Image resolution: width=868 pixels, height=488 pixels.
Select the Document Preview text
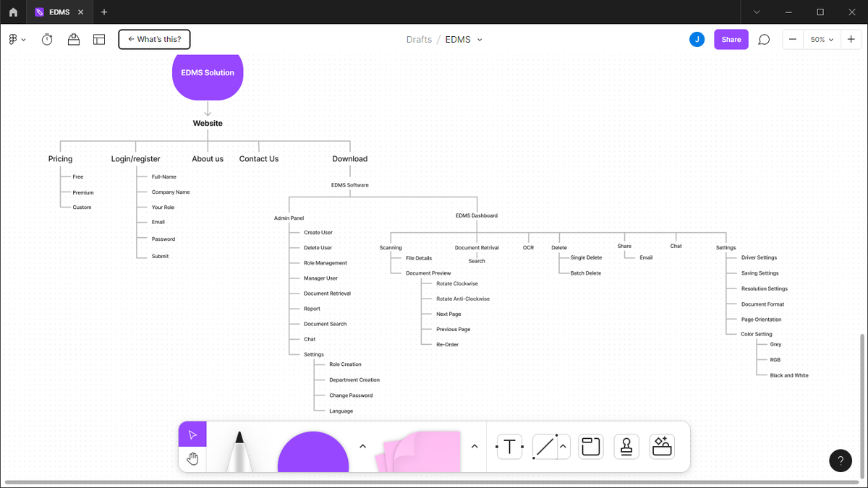[x=428, y=273]
